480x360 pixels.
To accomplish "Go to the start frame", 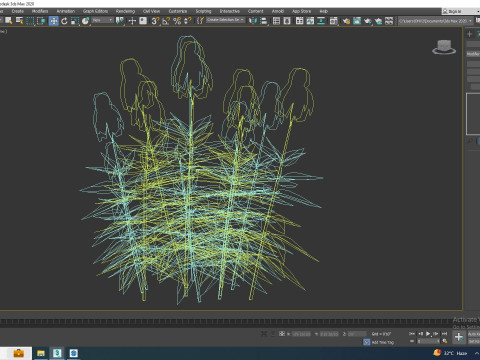I will (x=412, y=334).
